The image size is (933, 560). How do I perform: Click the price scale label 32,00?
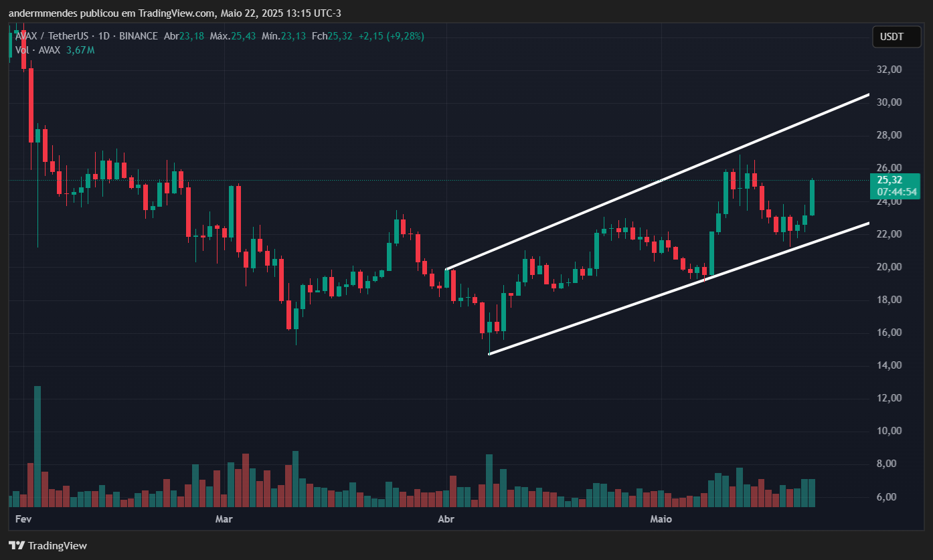tap(889, 70)
